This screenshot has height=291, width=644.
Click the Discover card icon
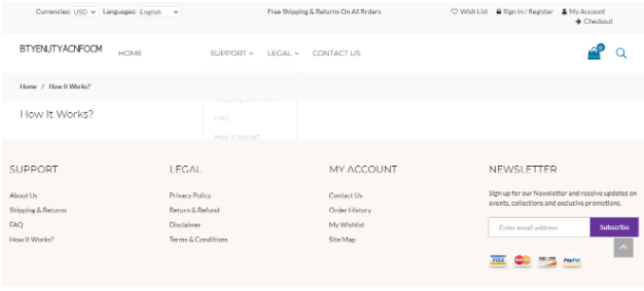[547, 261]
